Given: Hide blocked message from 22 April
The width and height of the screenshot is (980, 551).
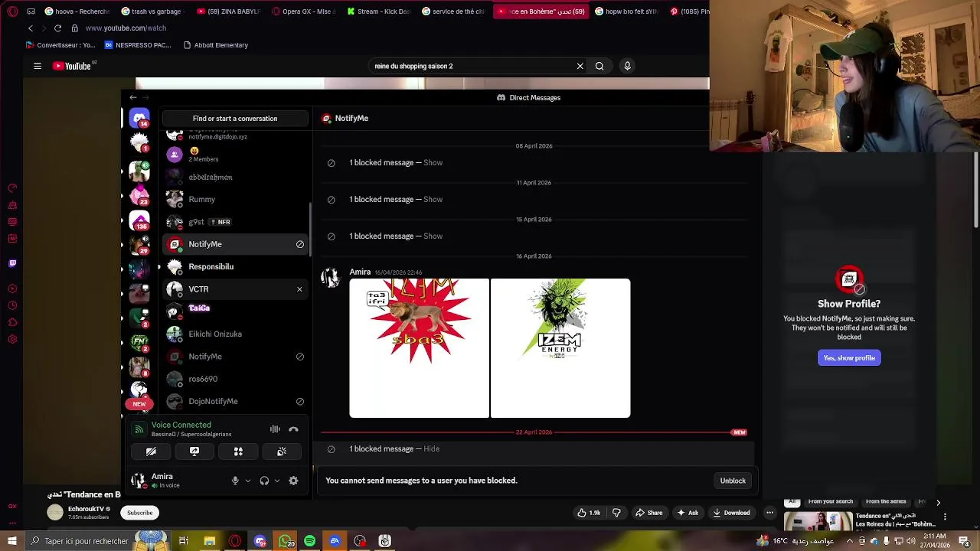Looking at the screenshot, I should tap(431, 448).
